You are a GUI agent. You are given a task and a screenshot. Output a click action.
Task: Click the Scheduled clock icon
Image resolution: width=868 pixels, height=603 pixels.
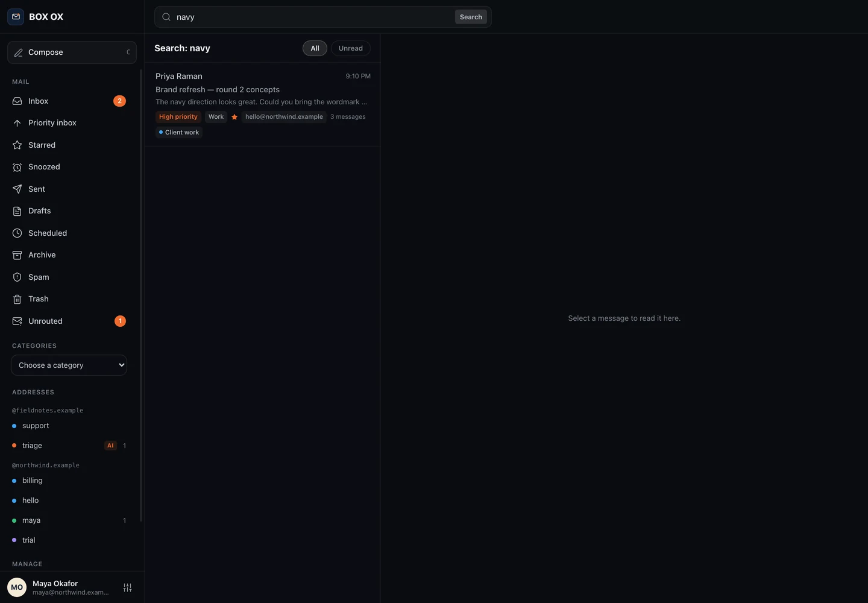pos(17,233)
